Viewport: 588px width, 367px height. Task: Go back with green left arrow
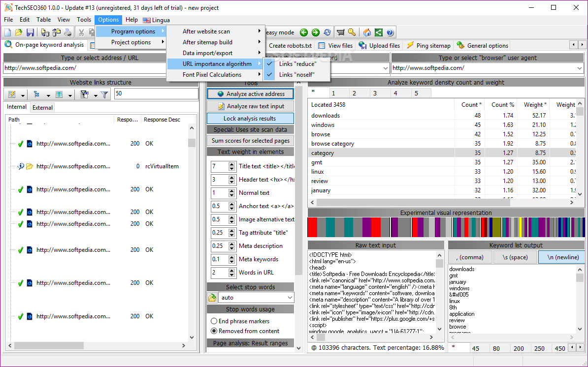coord(304,32)
